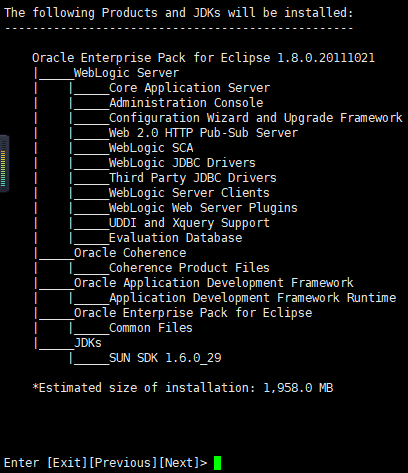
Task: Click 'Application Development Framework Runtime' entry
Action: point(252,298)
